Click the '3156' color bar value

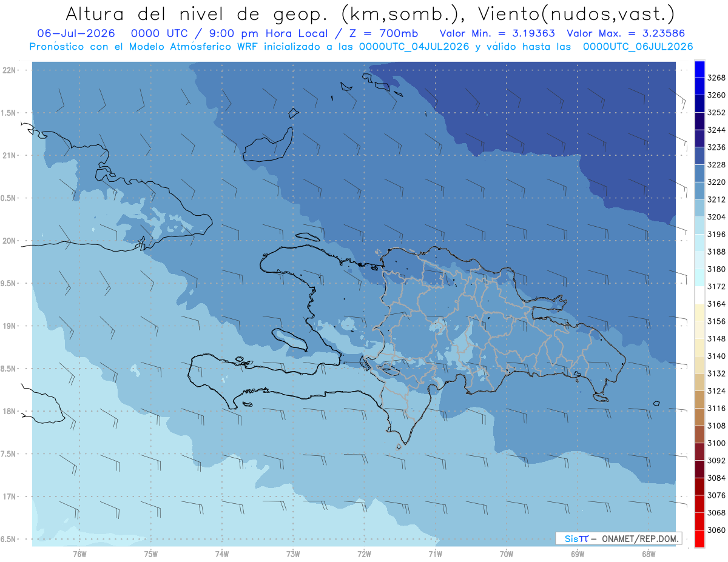point(716,321)
